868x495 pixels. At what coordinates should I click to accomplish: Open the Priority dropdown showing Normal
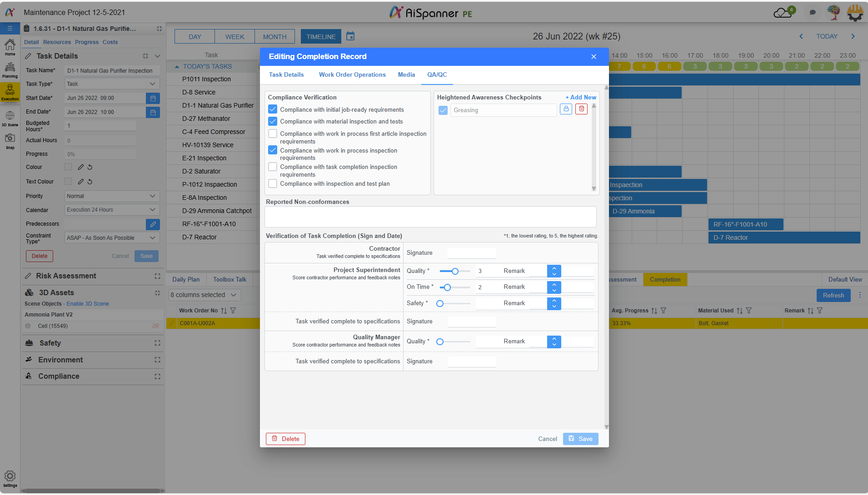pyautogui.click(x=112, y=196)
